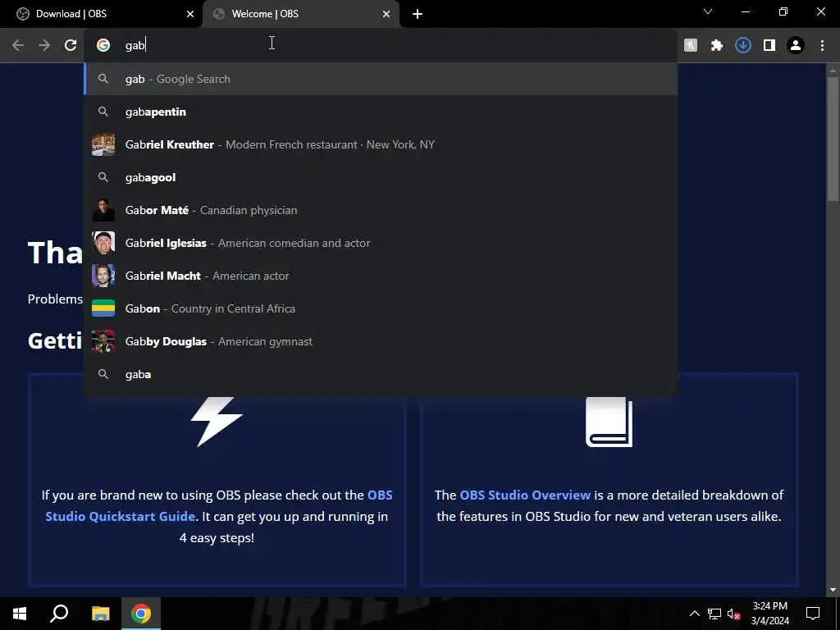
Task: Open File Explorer from taskbar
Action: coord(100,614)
